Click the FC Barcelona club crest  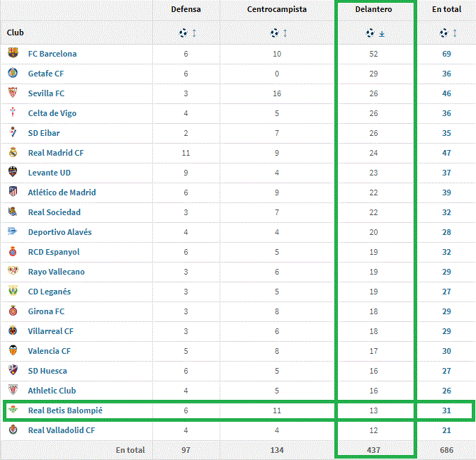[13, 54]
